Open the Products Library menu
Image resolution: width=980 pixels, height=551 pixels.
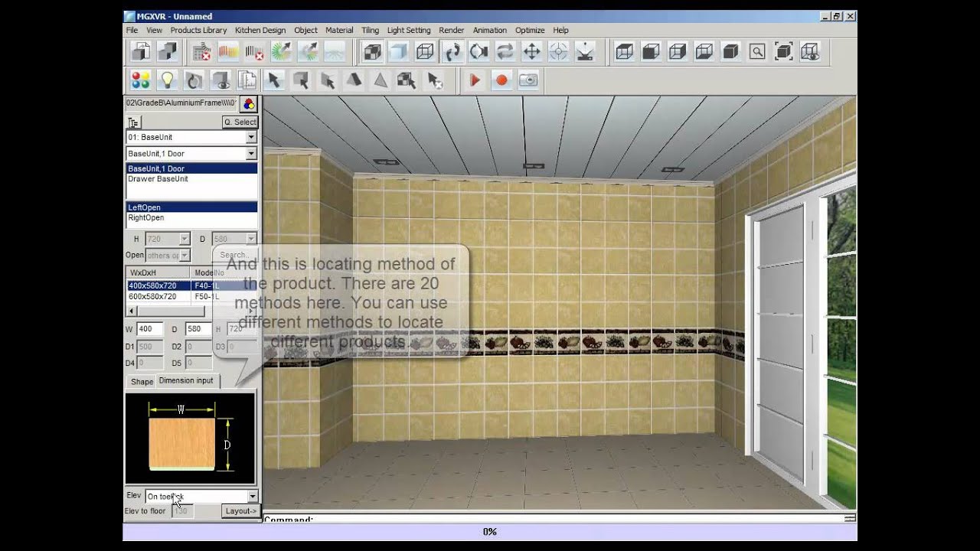click(x=198, y=30)
